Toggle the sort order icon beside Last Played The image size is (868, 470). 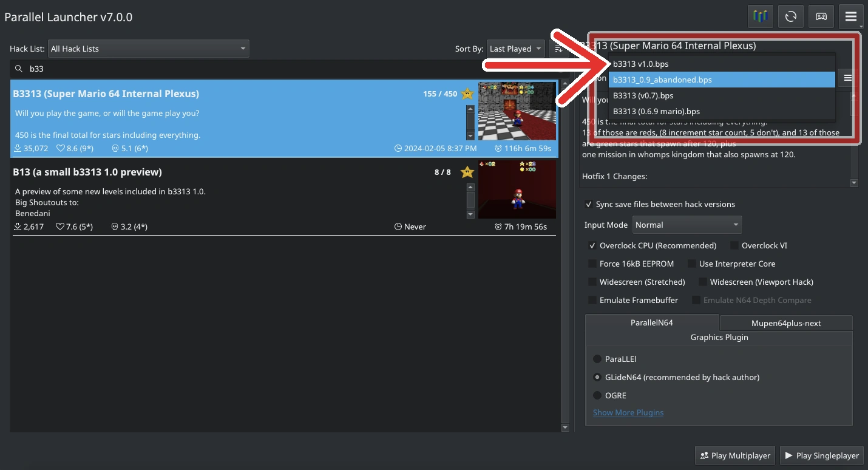point(558,49)
